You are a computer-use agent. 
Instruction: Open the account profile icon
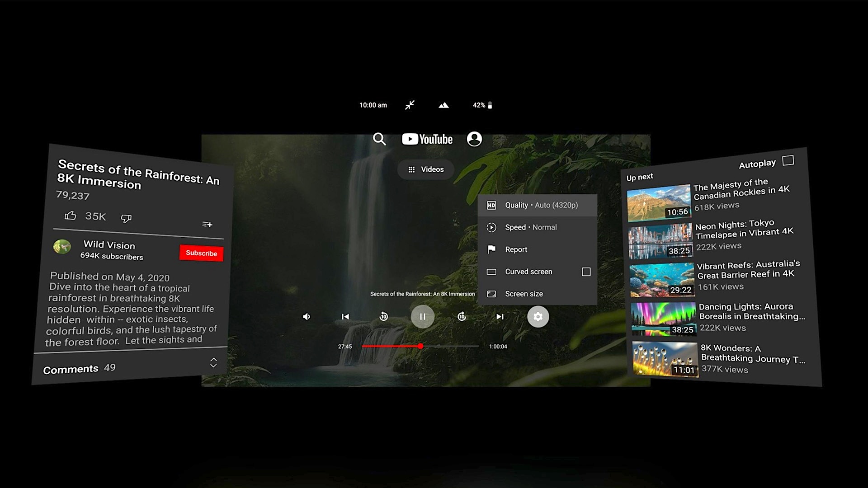click(474, 139)
